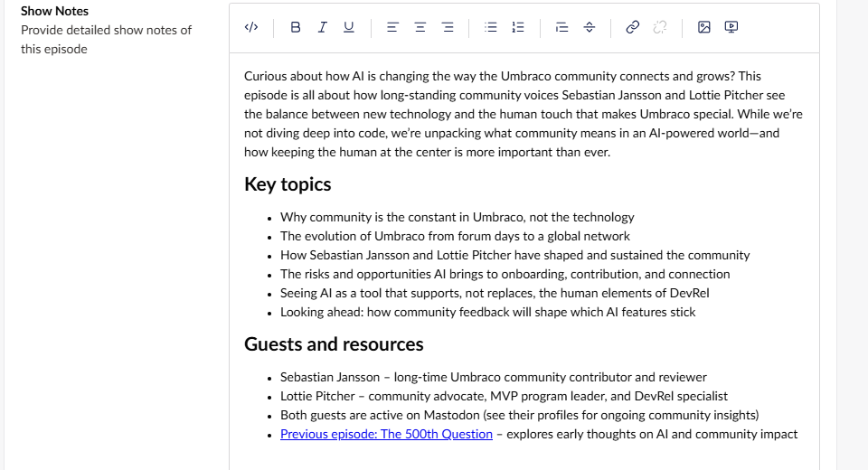Screen dimensions: 868x470
Task: Toggle bold formatting
Action: (x=295, y=27)
